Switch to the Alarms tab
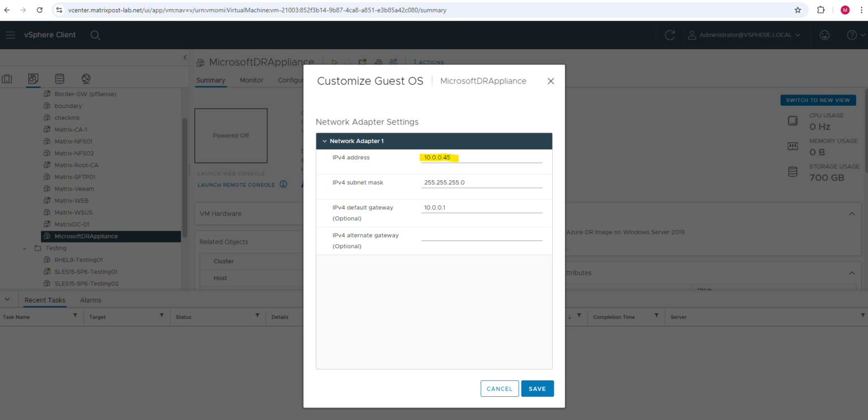The height and width of the screenshot is (420, 868). click(x=90, y=300)
